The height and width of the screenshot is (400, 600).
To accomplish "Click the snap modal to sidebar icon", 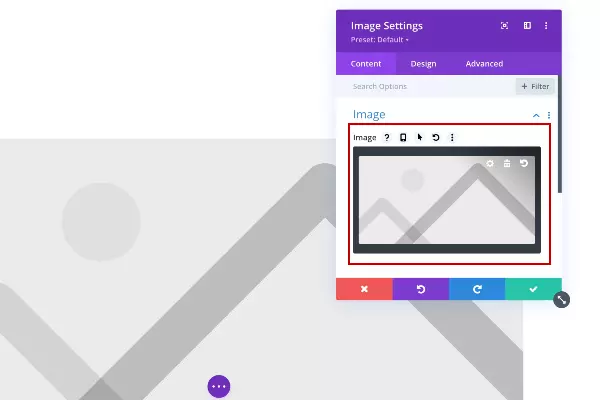I will point(527,26).
